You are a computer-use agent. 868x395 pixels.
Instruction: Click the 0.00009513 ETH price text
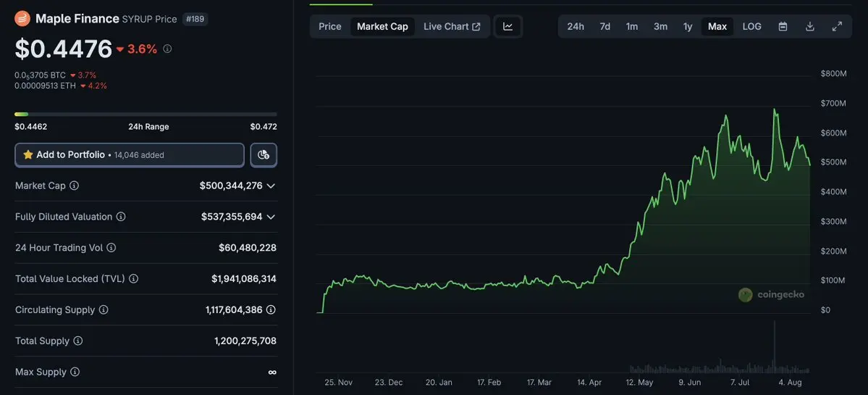click(46, 86)
